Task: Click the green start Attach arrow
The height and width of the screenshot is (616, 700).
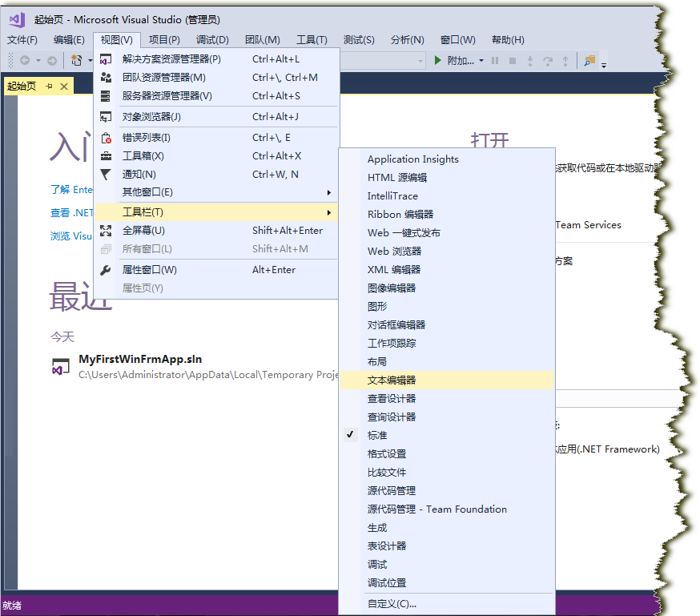Action: tap(438, 60)
